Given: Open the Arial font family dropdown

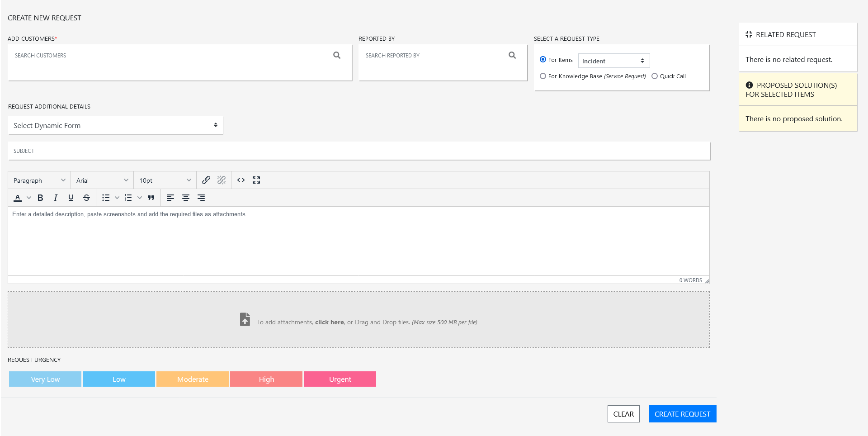Looking at the screenshot, I should click(x=102, y=180).
